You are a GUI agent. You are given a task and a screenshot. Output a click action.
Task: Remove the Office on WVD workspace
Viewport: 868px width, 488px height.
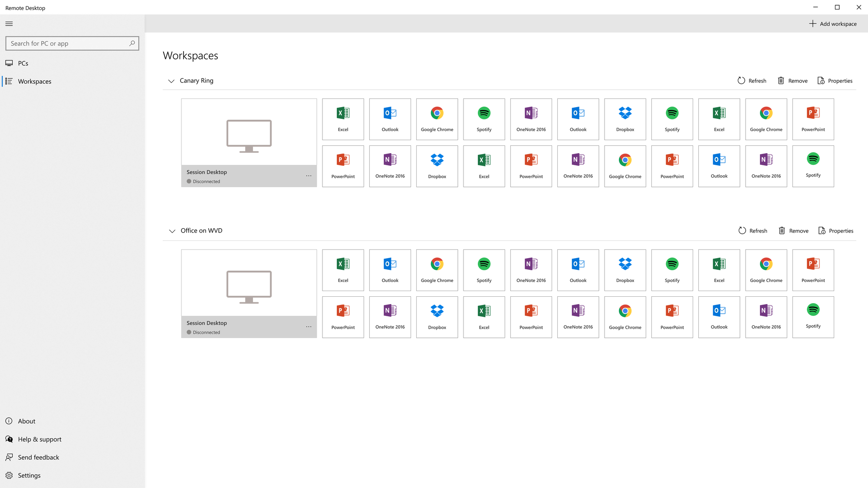coord(793,231)
